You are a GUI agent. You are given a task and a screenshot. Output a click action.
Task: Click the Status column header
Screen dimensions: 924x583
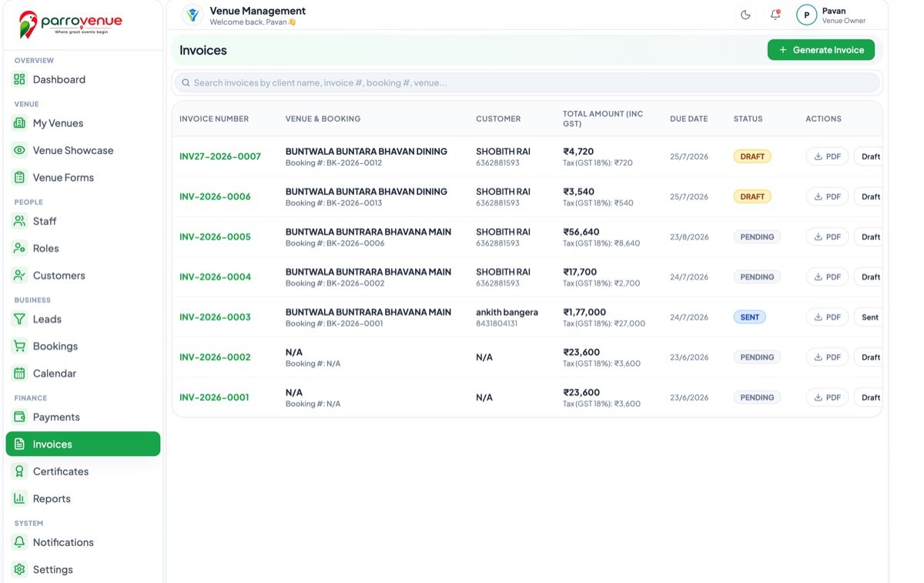point(748,119)
